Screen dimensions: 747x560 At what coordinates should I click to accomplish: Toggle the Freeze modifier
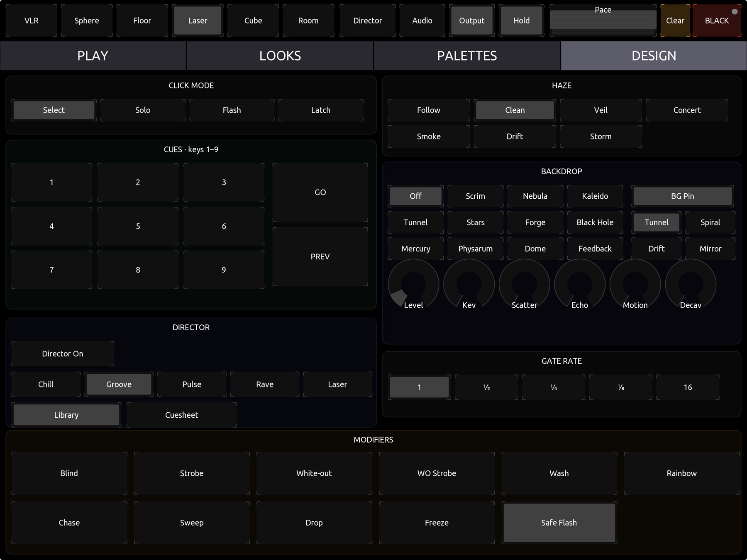point(437,523)
